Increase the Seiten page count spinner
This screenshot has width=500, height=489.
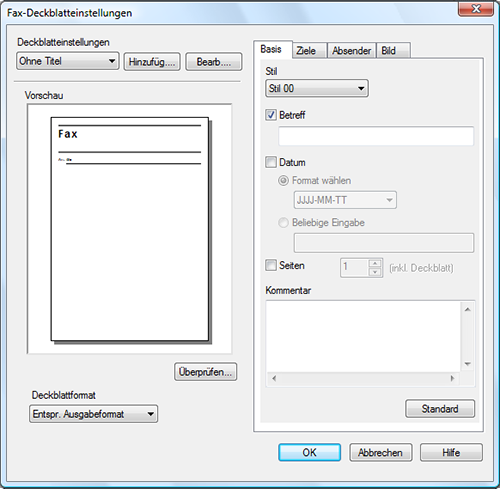click(x=375, y=263)
